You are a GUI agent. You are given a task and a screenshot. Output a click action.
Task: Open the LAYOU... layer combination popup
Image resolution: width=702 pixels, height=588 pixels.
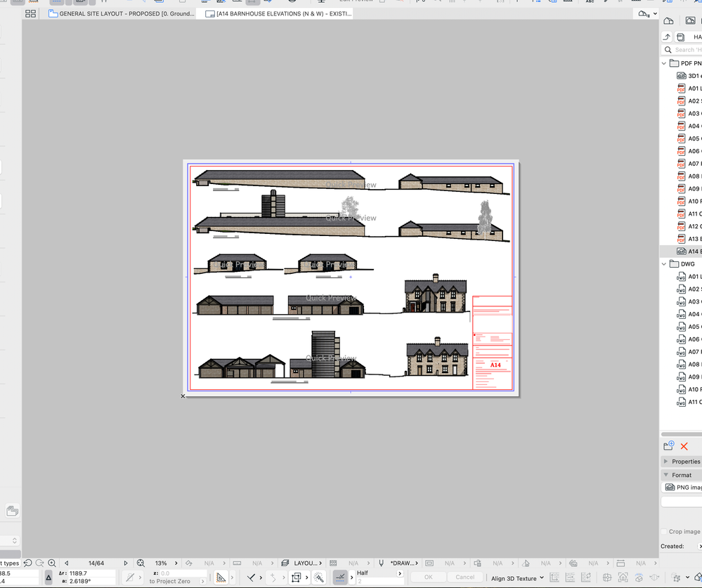click(308, 563)
